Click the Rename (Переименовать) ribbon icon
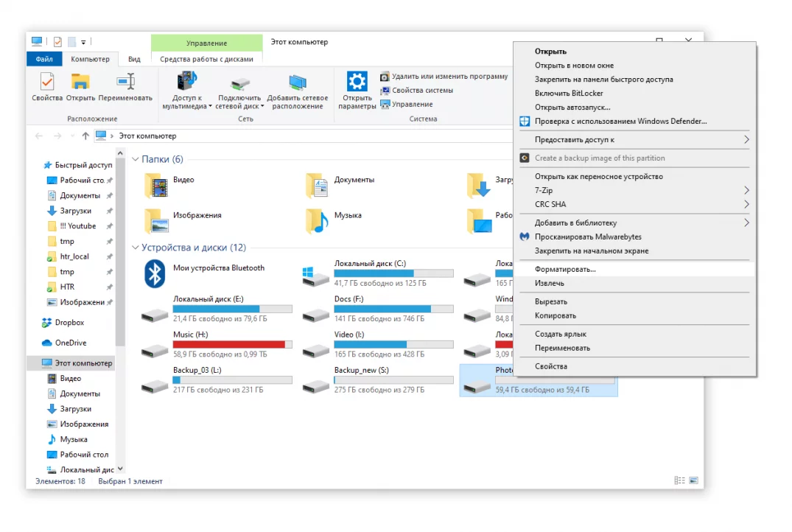792x532 pixels. [125, 82]
